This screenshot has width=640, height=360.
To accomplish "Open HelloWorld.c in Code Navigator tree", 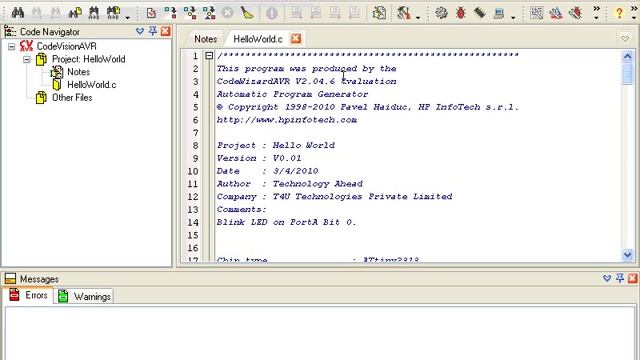I will pos(91,85).
